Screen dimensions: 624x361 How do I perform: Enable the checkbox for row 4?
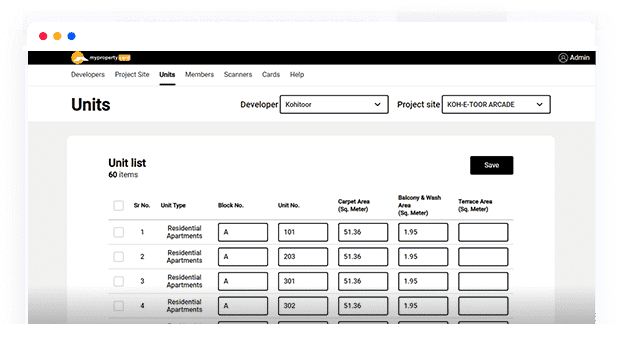[119, 306]
